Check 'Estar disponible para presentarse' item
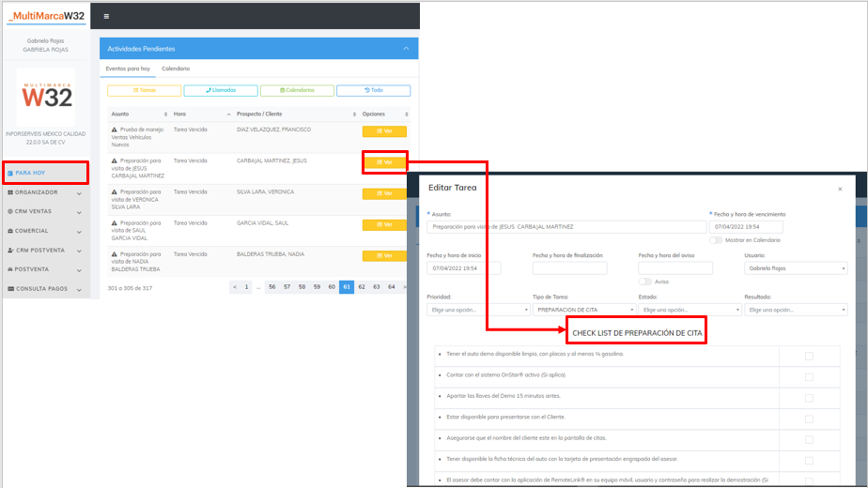This screenshot has width=868, height=488. [809, 419]
